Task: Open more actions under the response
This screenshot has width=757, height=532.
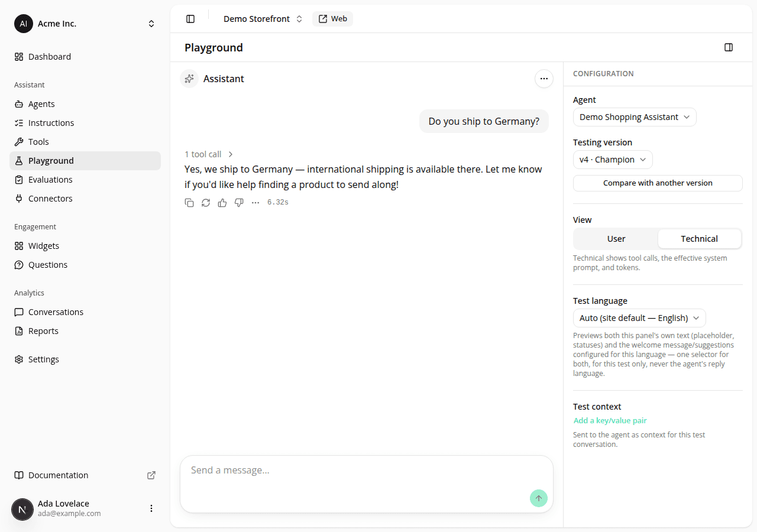Action: 255,203
